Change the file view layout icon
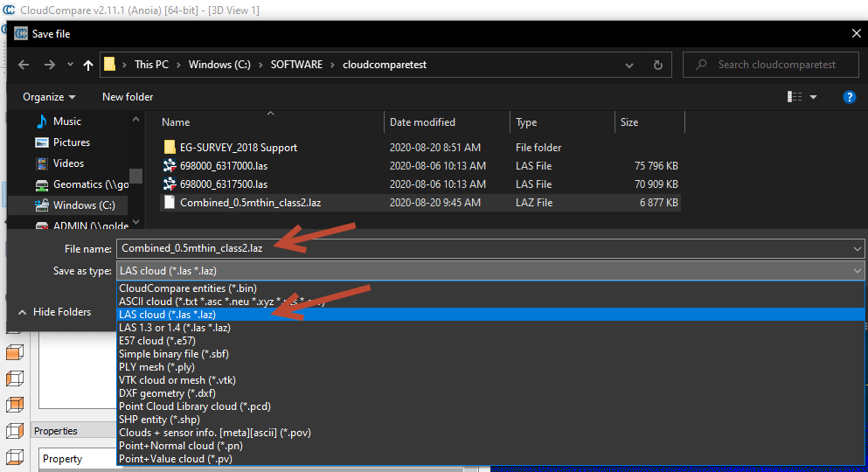This screenshot has height=472, width=868. point(795,97)
